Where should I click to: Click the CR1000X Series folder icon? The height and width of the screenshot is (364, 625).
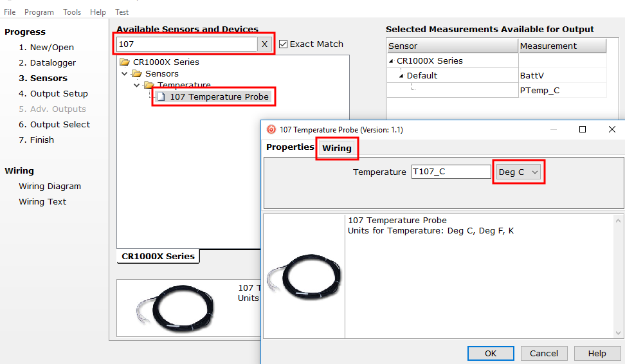click(x=125, y=62)
